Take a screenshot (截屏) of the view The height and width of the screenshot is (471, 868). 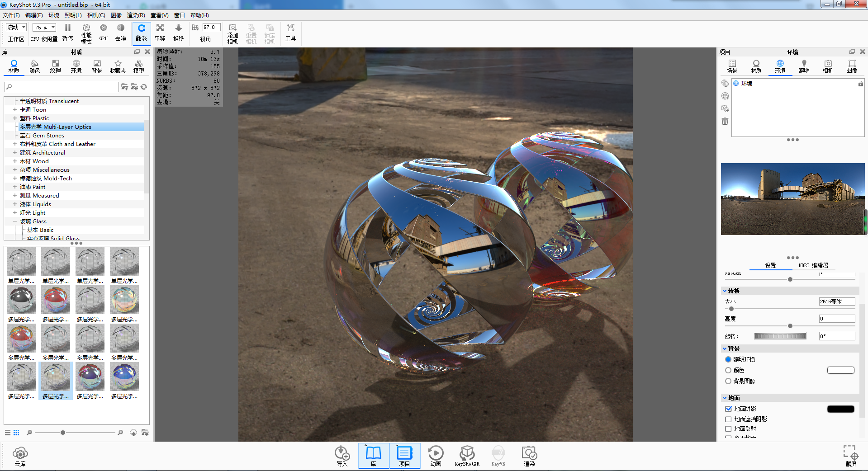point(851,456)
